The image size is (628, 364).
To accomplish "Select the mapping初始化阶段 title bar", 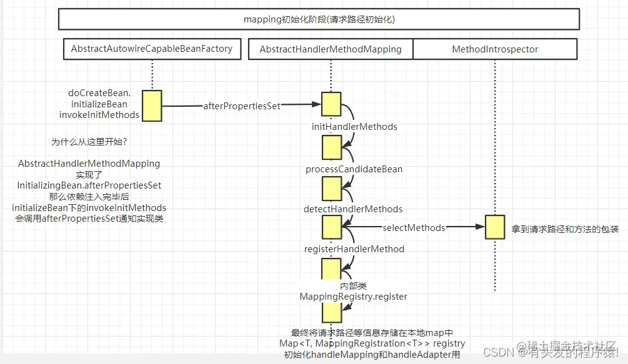I will click(319, 19).
